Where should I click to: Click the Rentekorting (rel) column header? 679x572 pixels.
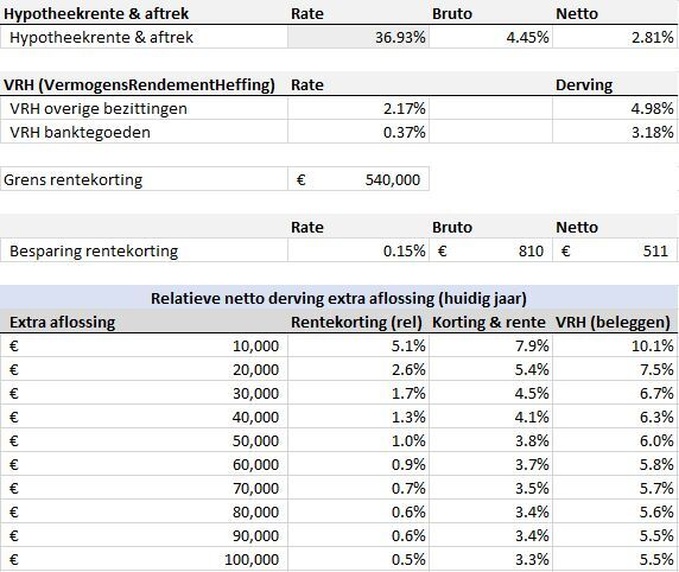point(358,322)
